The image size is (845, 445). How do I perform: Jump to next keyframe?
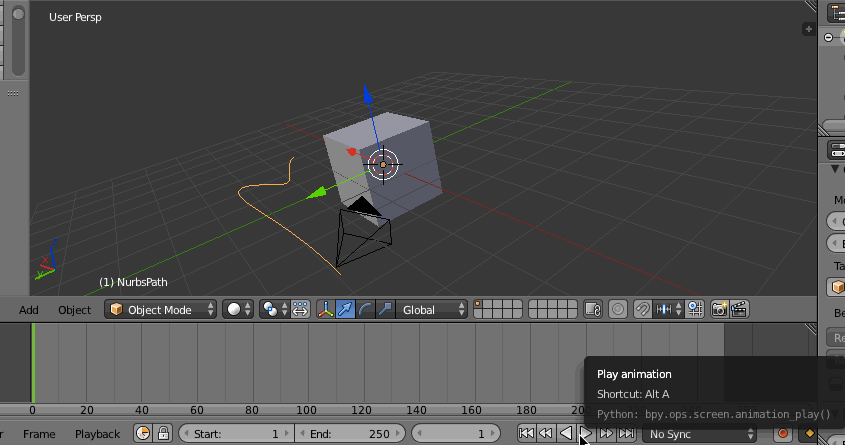click(606, 433)
